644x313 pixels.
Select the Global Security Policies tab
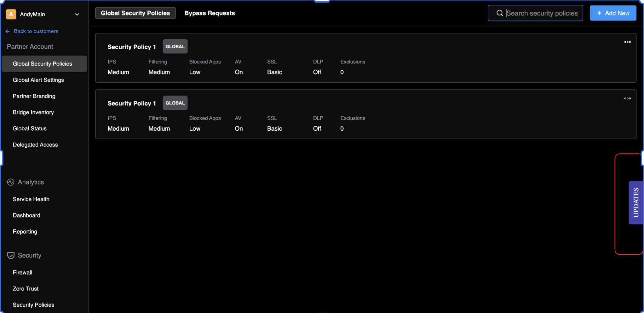pos(135,13)
